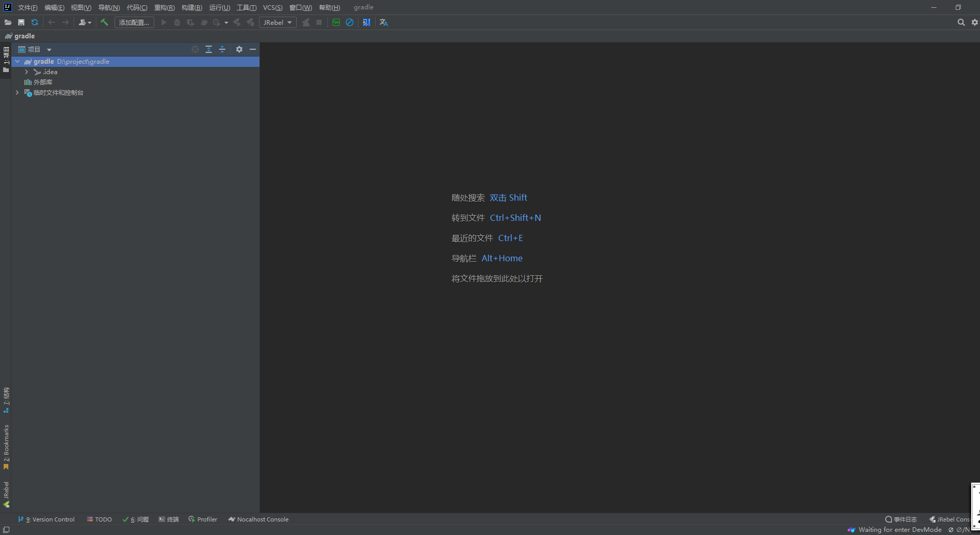
Task: Open project panel gear options
Action: pos(239,49)
